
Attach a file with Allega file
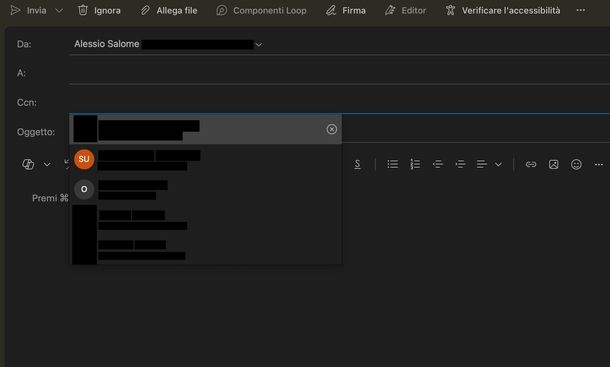[x=169, y=11]
